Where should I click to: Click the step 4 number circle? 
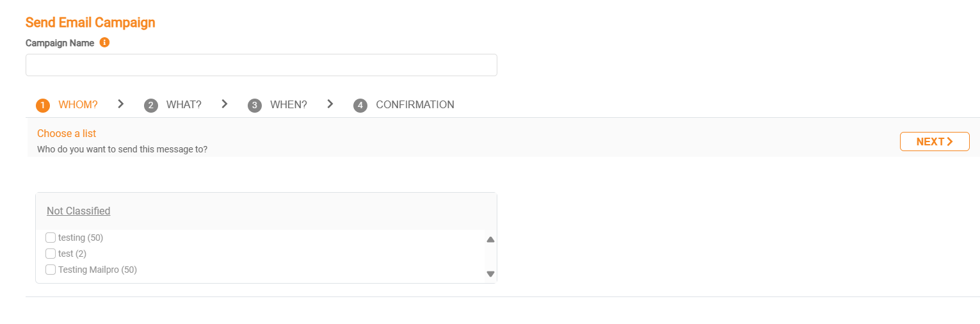coord(360,106)
